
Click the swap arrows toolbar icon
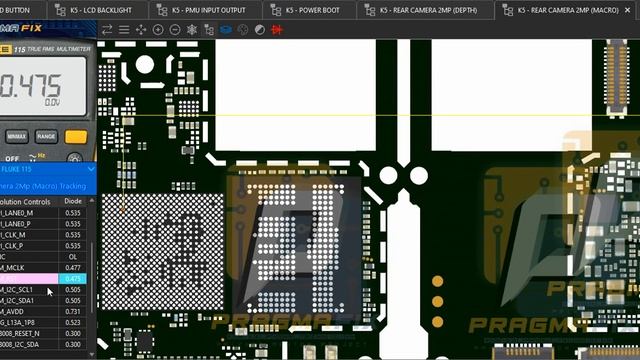pos(107,29)
